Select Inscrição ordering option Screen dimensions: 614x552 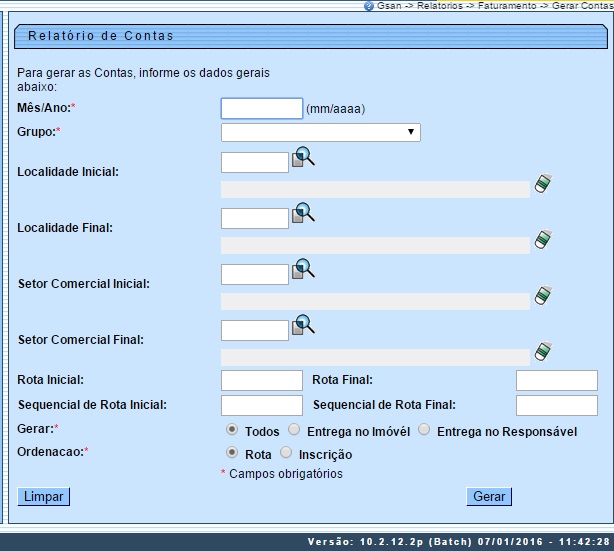[x=289, y=453]
